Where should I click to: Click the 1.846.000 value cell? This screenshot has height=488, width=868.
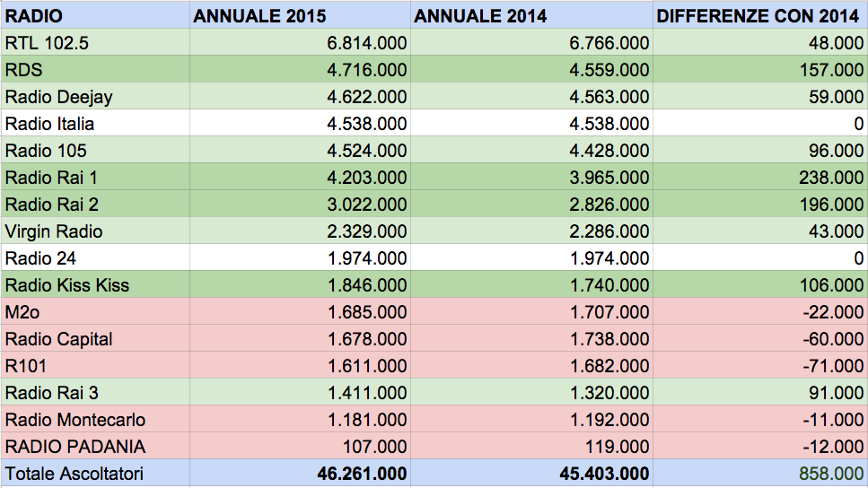coord(300,285)
